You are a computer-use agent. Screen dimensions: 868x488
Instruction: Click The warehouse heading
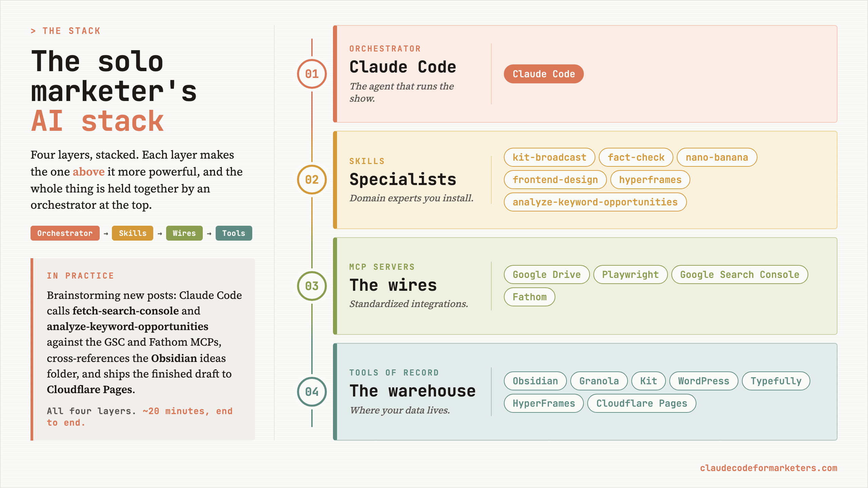[413, 391]
